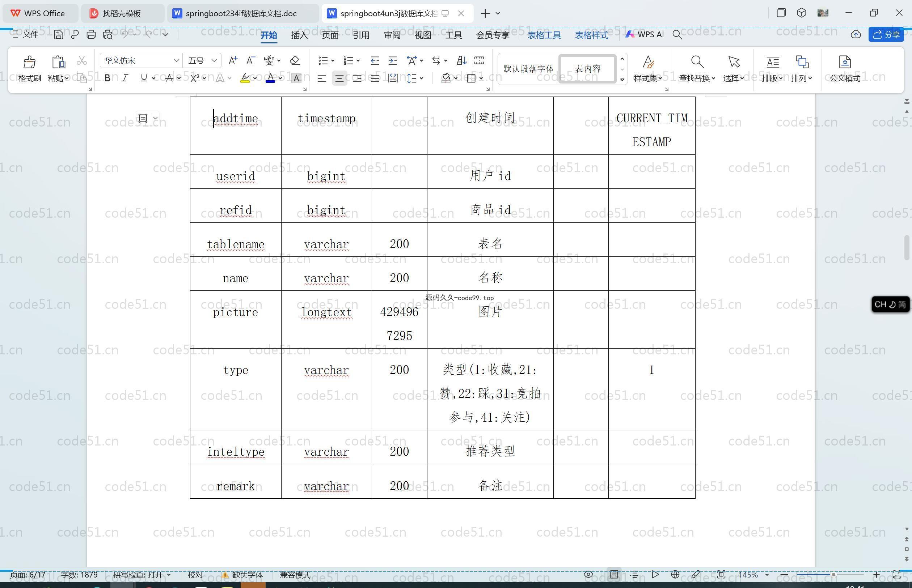
Task: Enable center paragraph alignment
Action: 339,78
